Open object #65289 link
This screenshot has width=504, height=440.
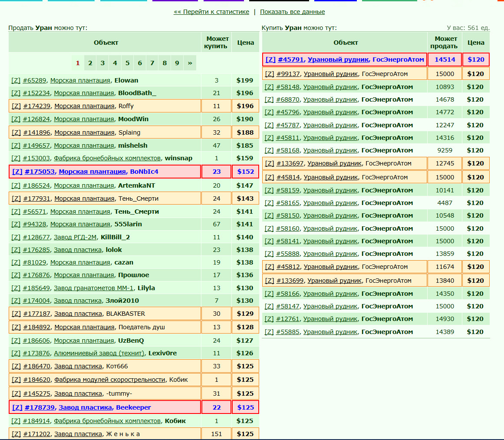pos(34,80)
